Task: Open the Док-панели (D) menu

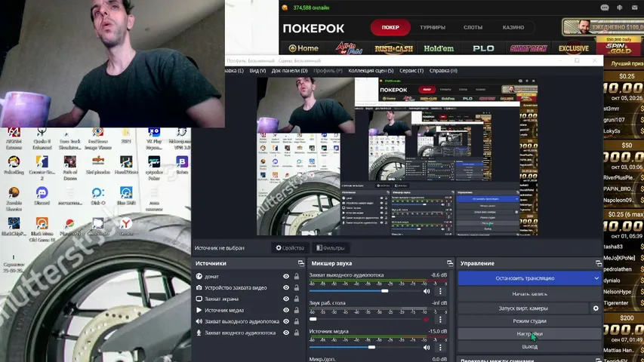Action: pyautogui.click(x=289, y=71)
